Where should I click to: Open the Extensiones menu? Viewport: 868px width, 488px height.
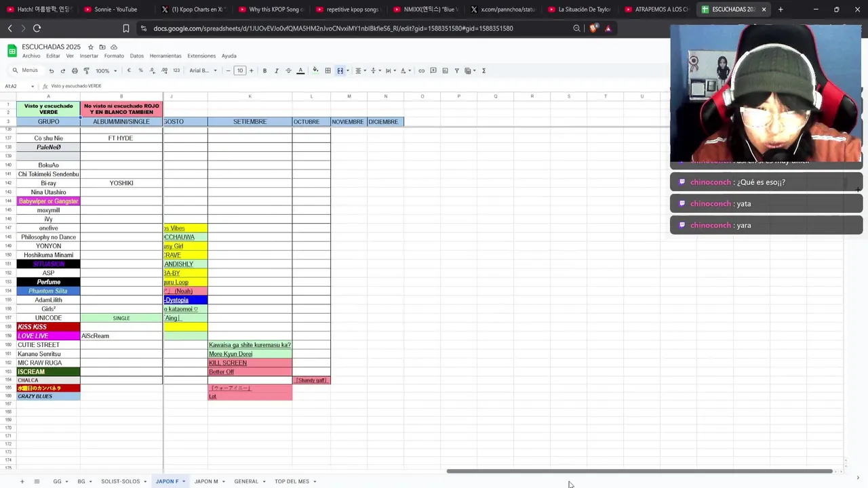[201, 56]
